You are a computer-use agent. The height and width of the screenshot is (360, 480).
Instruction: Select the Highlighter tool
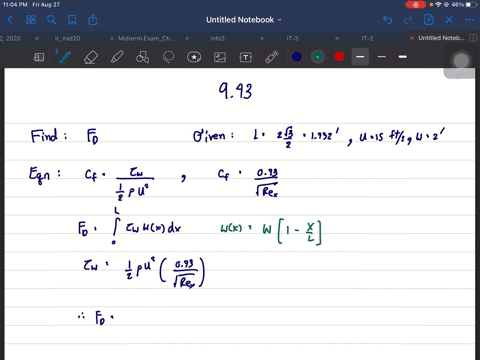pyautogui.click(x=117, y=57)
